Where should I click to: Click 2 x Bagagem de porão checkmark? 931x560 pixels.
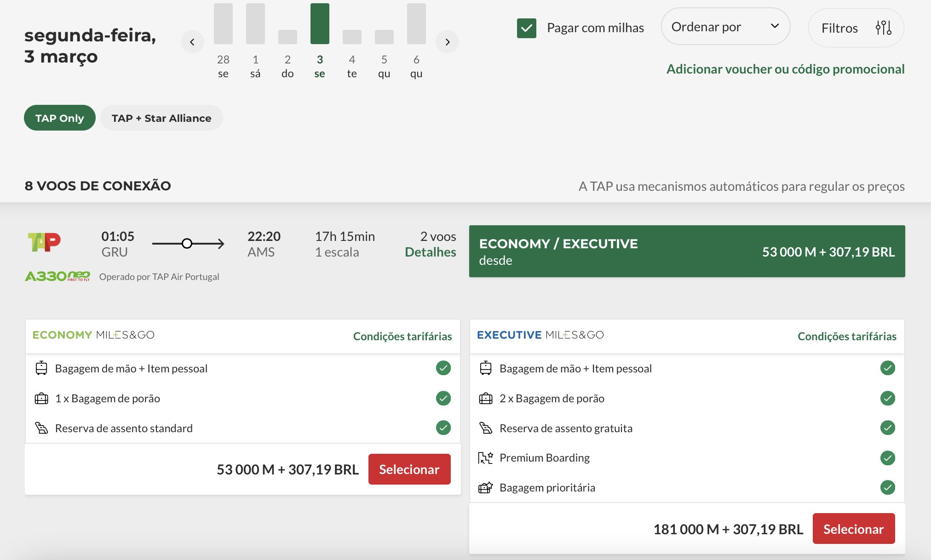click(x=888, y=398)
